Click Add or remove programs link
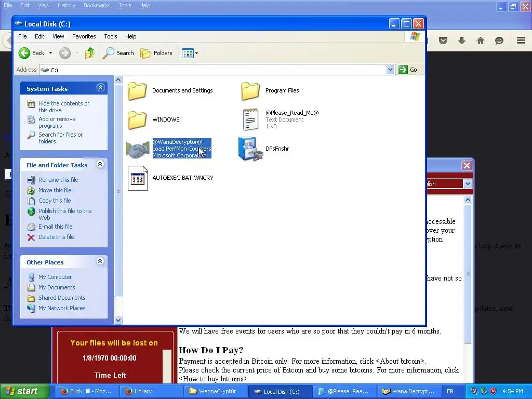 (x=57, y=122)
